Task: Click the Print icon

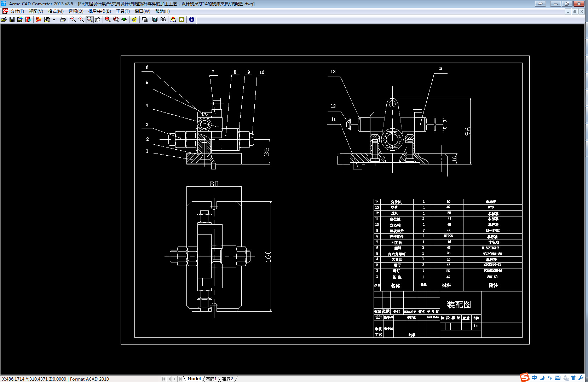Action: (63, 19)
